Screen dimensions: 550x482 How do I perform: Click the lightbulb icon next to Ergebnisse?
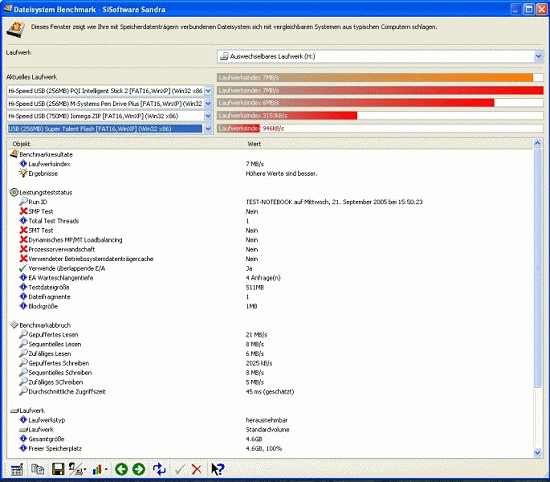tap(23, 173)
